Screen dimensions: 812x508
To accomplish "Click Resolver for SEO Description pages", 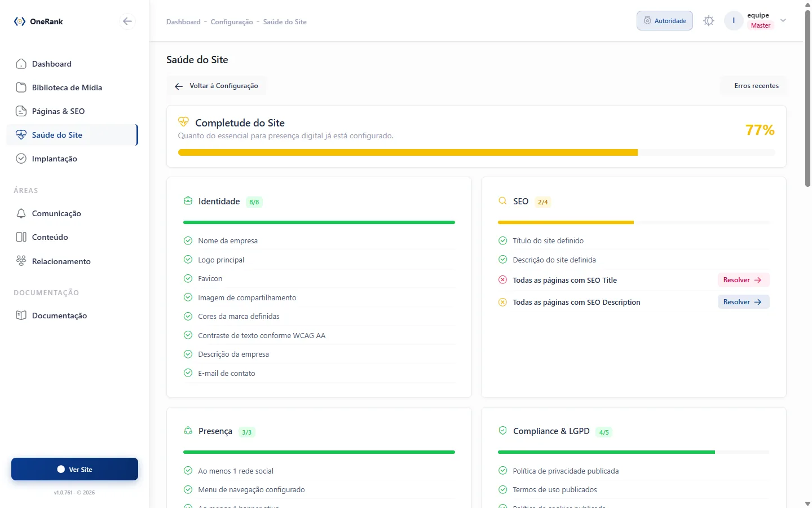I will pyautogui.click(x=743, y=302).
